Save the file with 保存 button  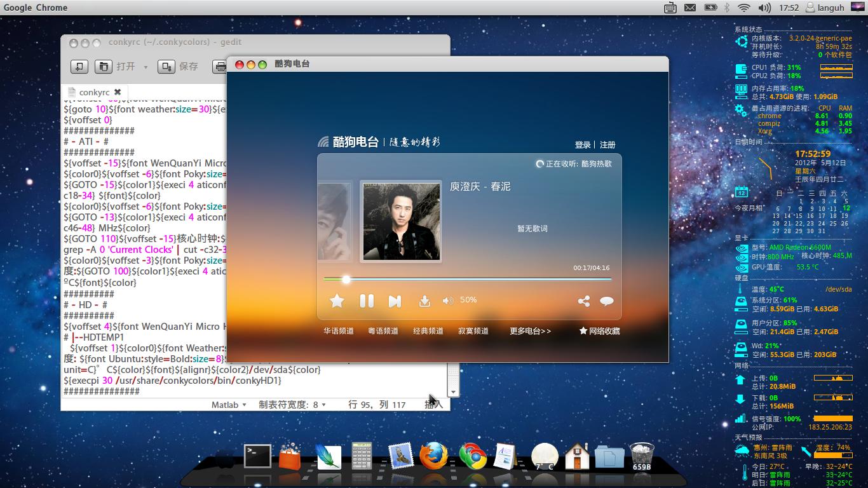point(179,66)
